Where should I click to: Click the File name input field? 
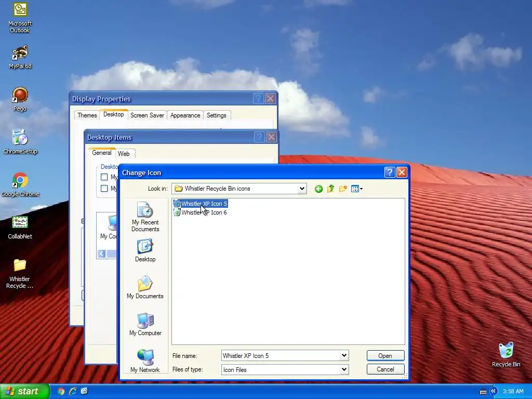[x=281, y=355]
